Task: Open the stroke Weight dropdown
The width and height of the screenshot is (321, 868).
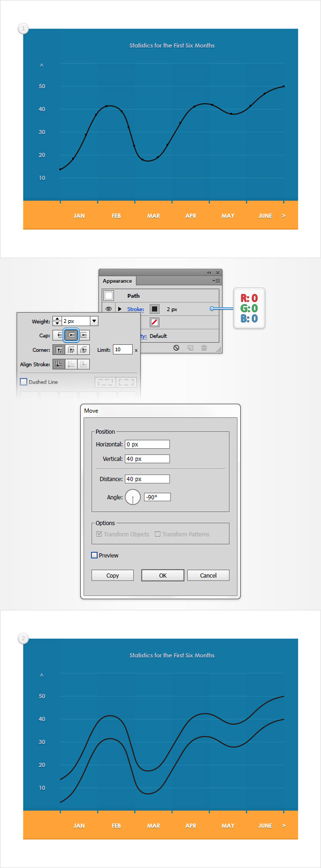Action: pyautogui.click(x=94, y=321)
